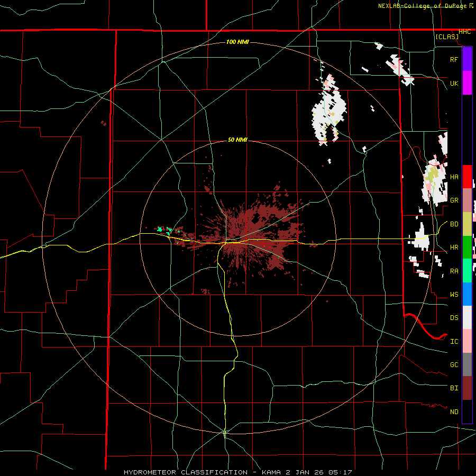Pick the WS blue legend color swatch
Image resolution: width=476 pixels, height=476 pixels.
[467, 294]
